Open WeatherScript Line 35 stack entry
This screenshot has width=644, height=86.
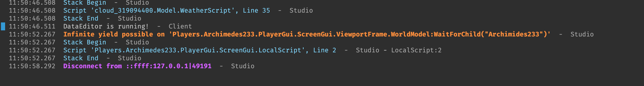pyautogui.click(x=166, y=11)
